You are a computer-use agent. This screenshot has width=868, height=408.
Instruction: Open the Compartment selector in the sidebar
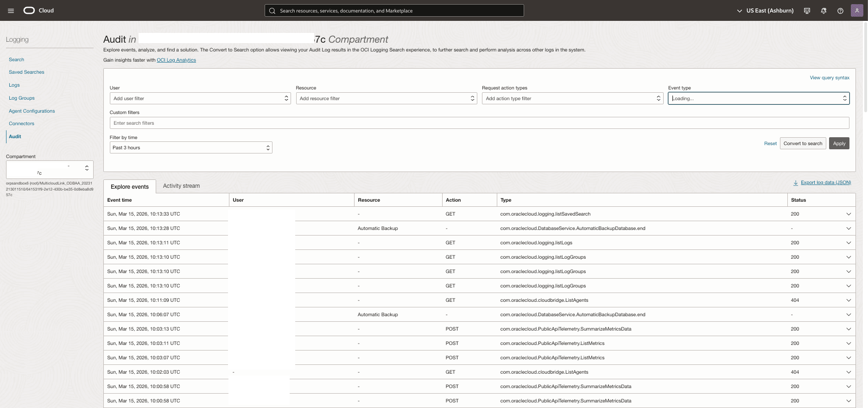point(50,169)
